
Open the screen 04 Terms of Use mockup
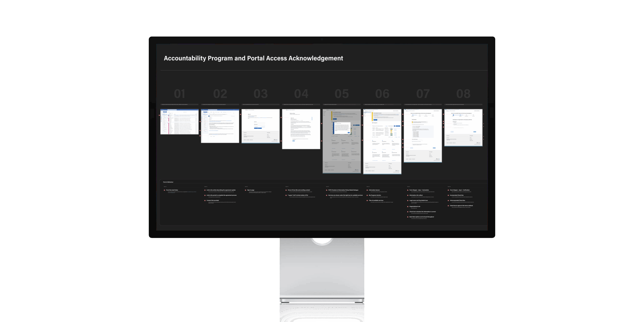(301, 129)
